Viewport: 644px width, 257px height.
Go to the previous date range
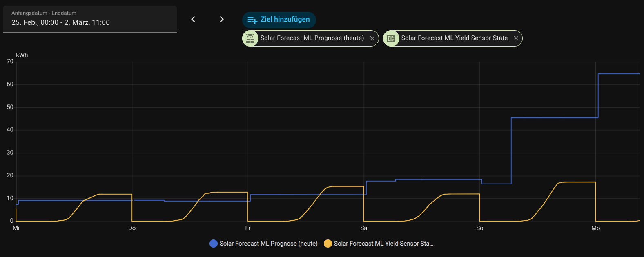193,19
